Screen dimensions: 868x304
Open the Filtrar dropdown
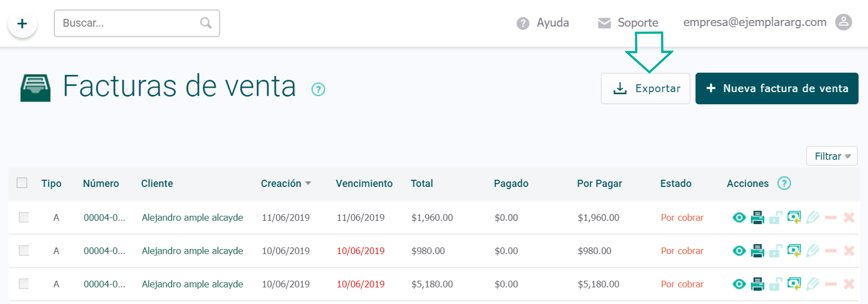coord(831,156)
